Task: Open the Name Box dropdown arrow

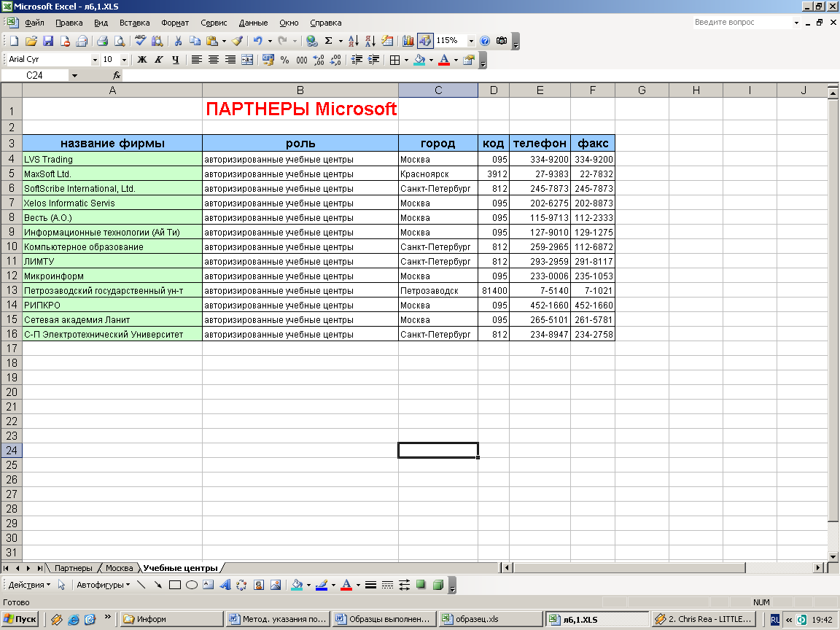Action: [74, 76]
